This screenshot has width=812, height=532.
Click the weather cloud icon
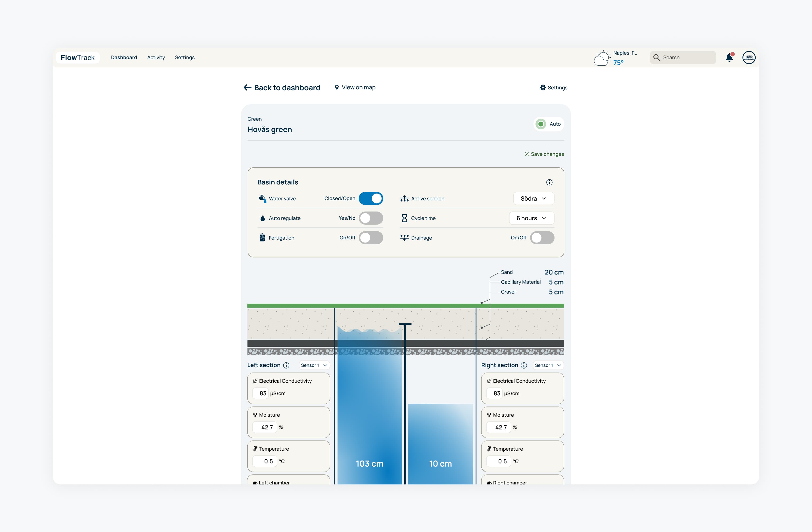click(x=601, y=58)
